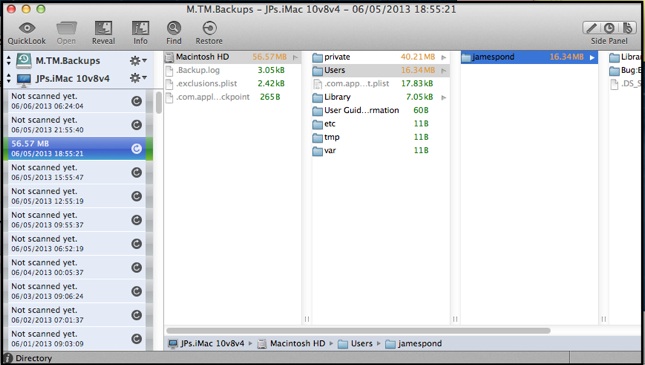Select the pencil Side Panel icon
645x365 pixels.
coord(591,28)
